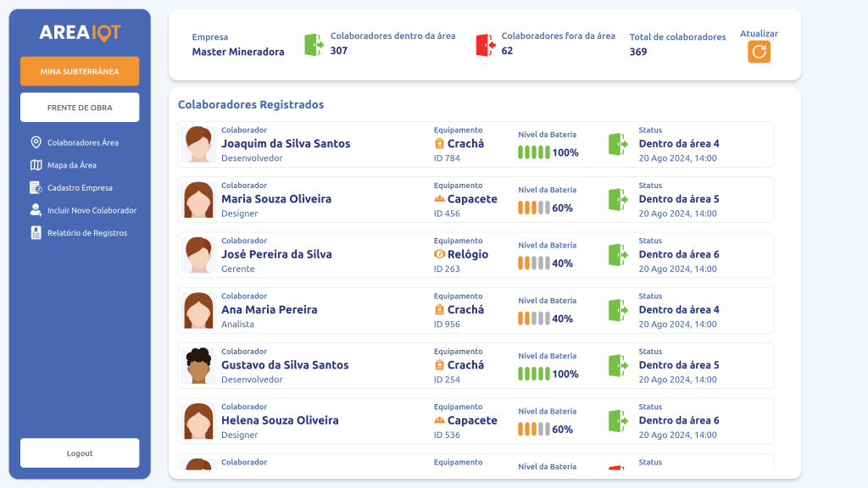
Task: Click the Incluir Novo Colaborador person icon
Action: point(36,210)
